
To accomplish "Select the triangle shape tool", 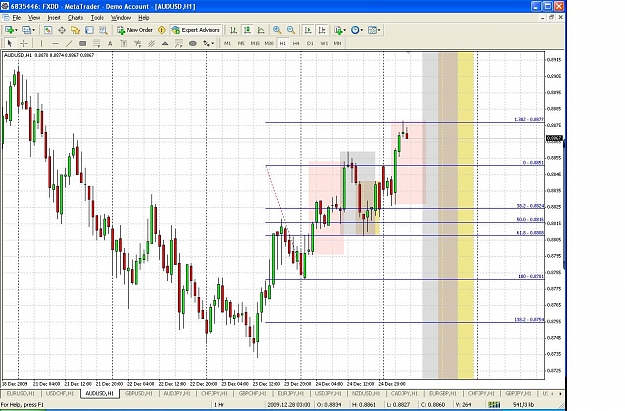I will (x=165, y=43).
